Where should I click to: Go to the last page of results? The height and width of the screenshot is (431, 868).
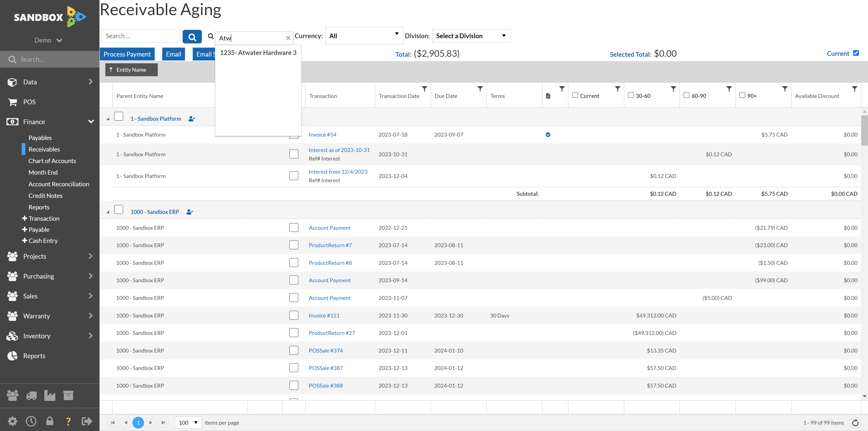pyautogui.click(x=163, y=423)
